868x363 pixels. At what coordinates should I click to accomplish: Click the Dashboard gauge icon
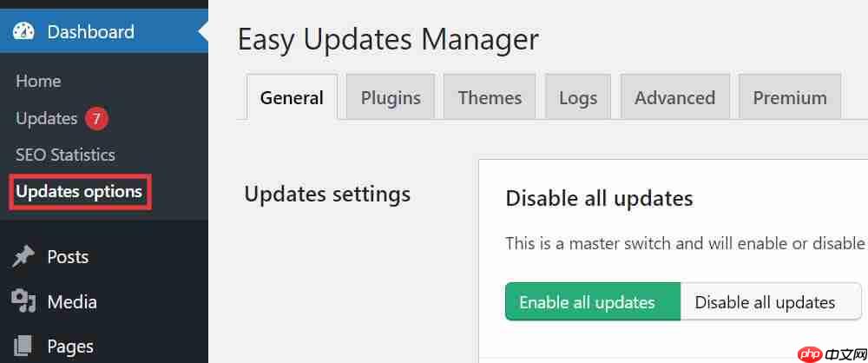pos(23,31)
